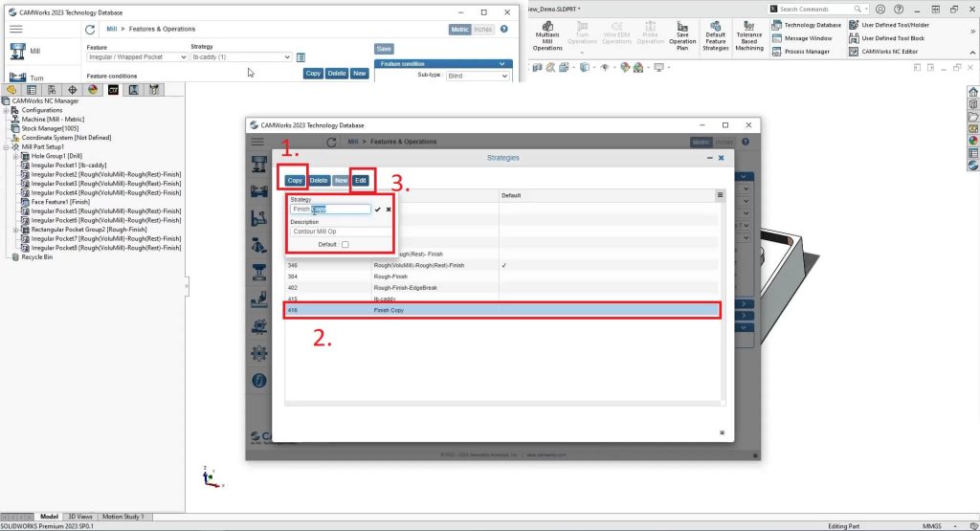
Task: Click Save Operation Plan ribbon icon
Action: 681,35
